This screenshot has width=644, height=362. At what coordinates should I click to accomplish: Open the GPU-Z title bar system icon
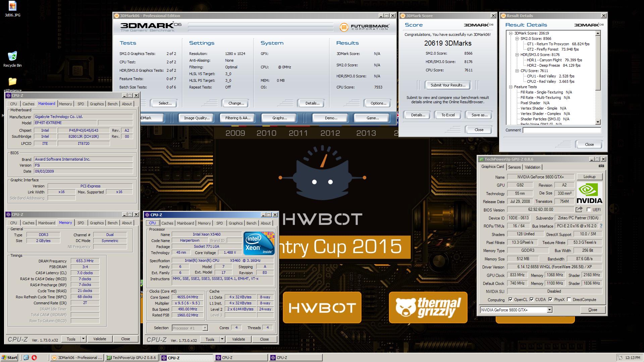click(481, 159)
